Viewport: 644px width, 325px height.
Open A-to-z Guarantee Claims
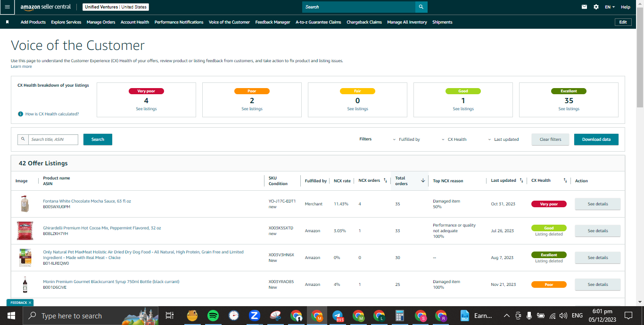tap(318, 22)
